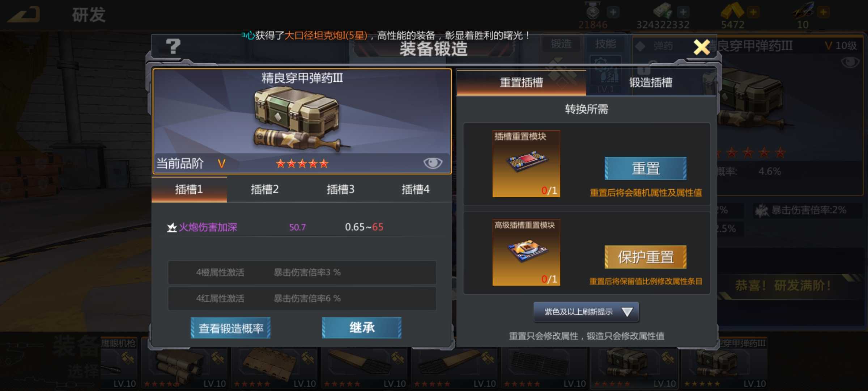Add gold bars with the plus icon
The height and width of the screenshot is (391, 868).
click(753, 12)
